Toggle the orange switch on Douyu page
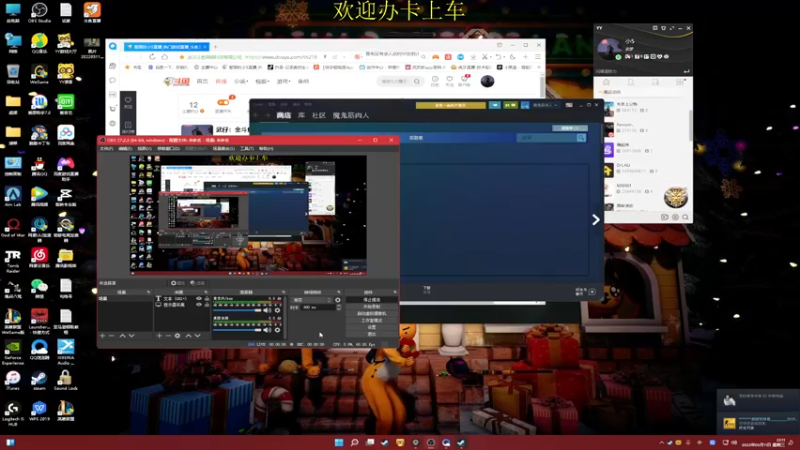This screenshot has width=800, height=450. coord(223,103)
